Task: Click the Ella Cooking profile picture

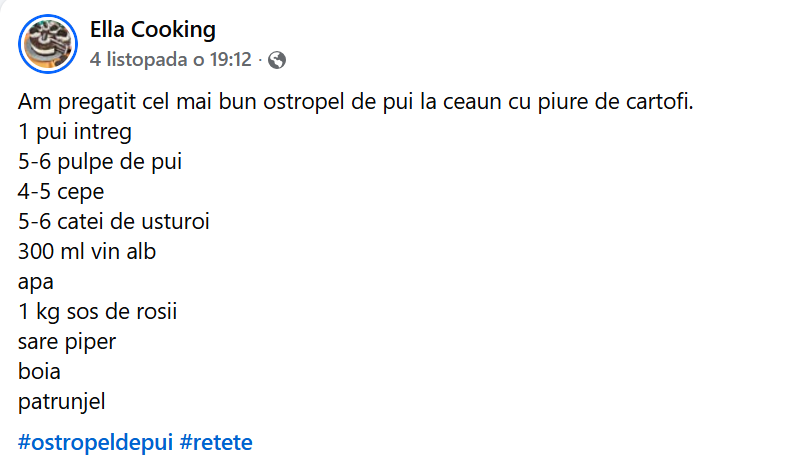Action: [47, 42]
